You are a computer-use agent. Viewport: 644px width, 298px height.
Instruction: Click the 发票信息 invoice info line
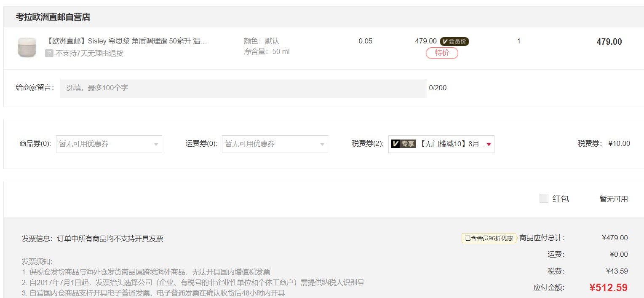pos(93,239)
